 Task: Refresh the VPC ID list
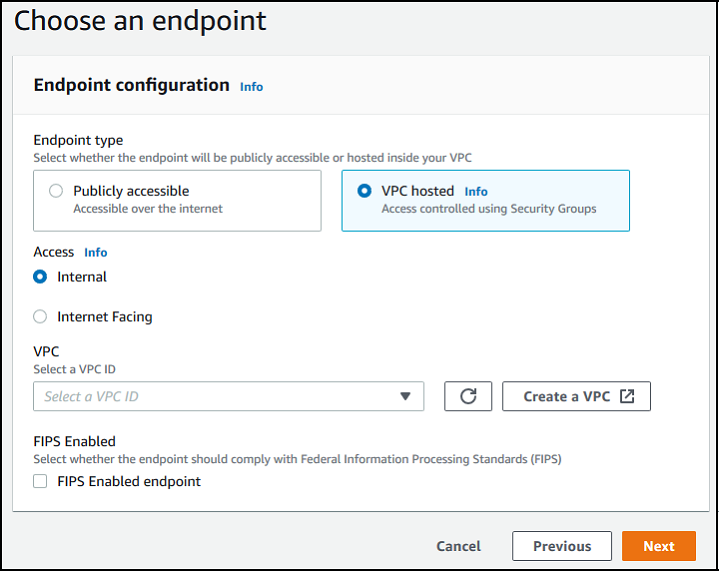[x=468, y=396]
